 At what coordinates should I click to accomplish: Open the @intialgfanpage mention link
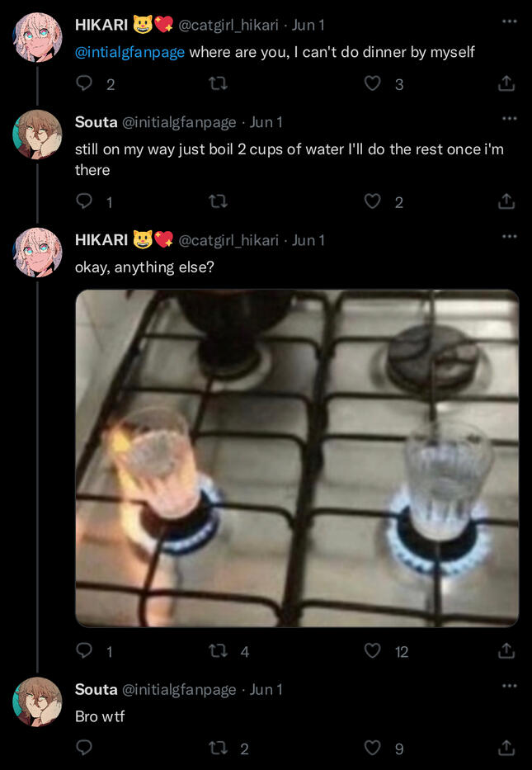(130, 52)
